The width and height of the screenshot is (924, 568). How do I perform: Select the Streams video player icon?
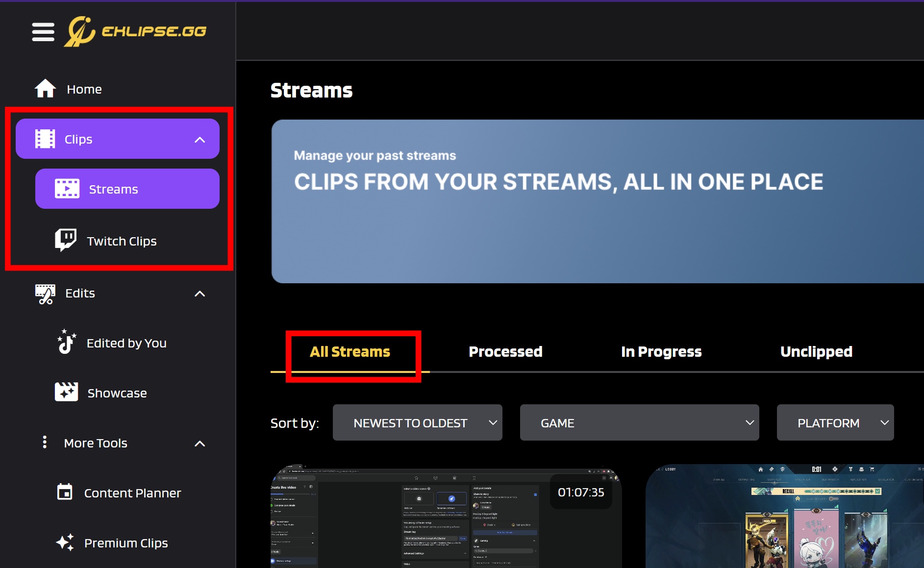point(68,188)
